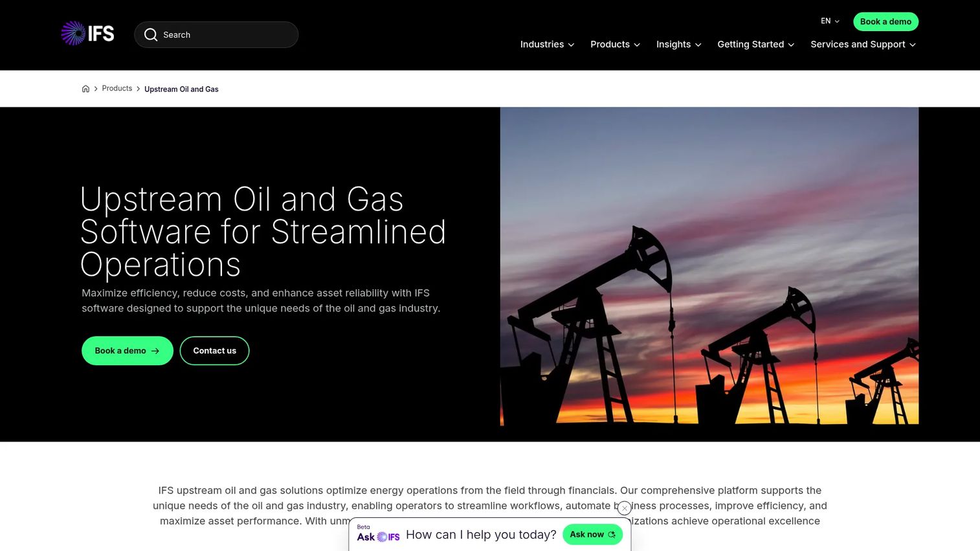
Task: Open the Insights dropdown menu
Action: coord(678,45)
